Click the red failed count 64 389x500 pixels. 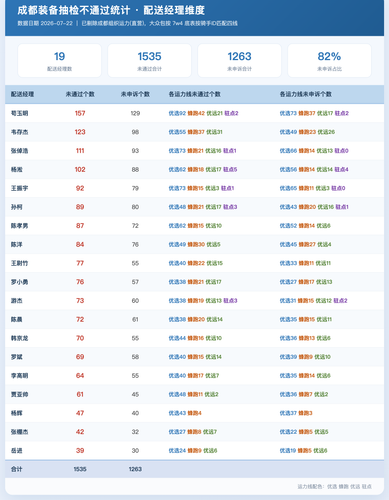point(80,376)
